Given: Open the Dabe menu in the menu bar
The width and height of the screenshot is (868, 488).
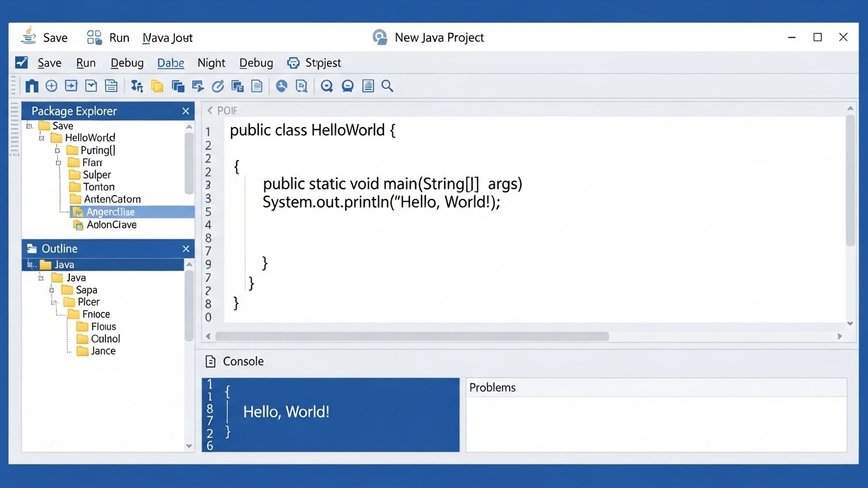Looking at the screenshot, I should click(170, 63).
